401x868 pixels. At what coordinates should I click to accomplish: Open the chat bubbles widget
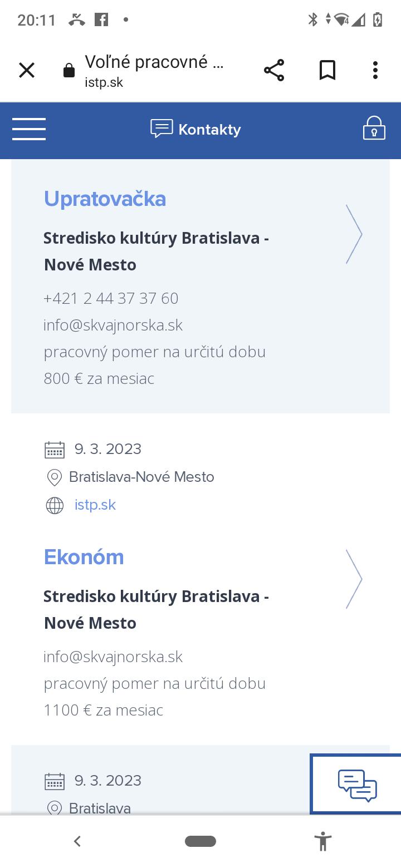357,785
